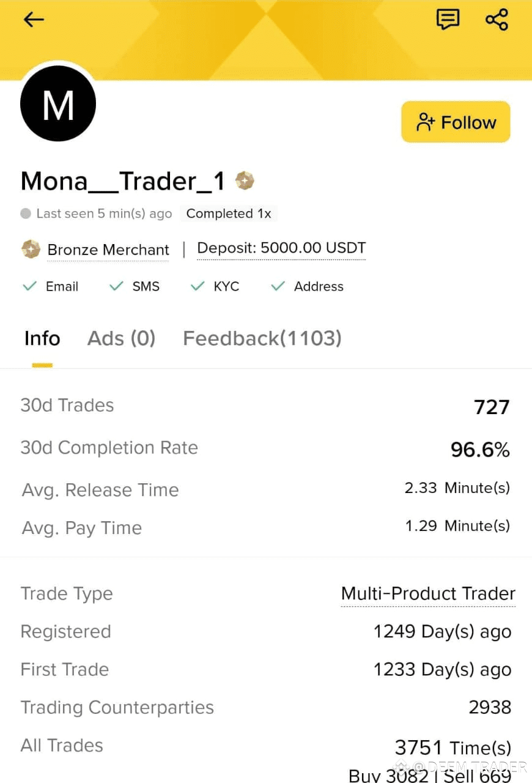Tap the Bronze Merchant badge icon
Screen dimensions: 532x783
click(x=31, y=250)
